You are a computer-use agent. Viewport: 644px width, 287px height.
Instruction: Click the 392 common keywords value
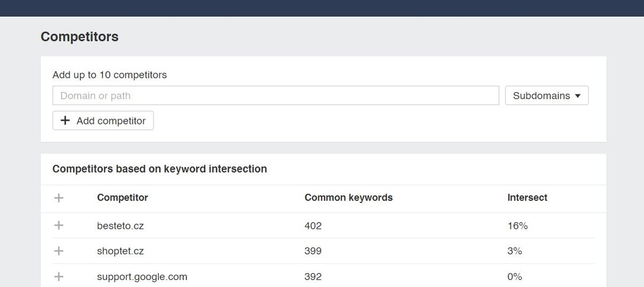click(x=313, y=277)
